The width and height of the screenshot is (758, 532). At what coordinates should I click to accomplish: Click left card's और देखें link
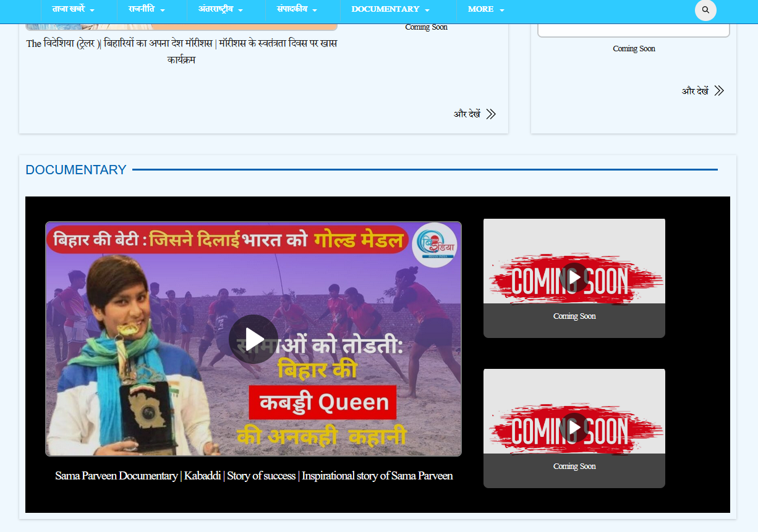click(x=467, y=114)
